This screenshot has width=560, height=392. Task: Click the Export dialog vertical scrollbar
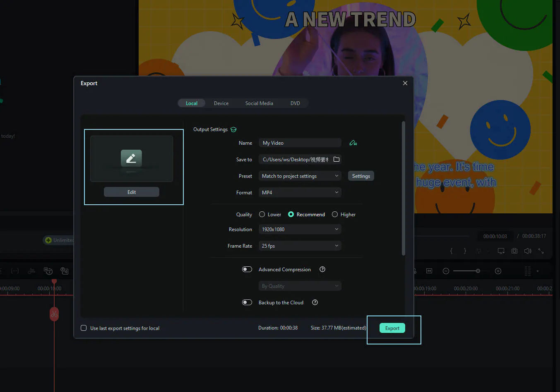404,188
